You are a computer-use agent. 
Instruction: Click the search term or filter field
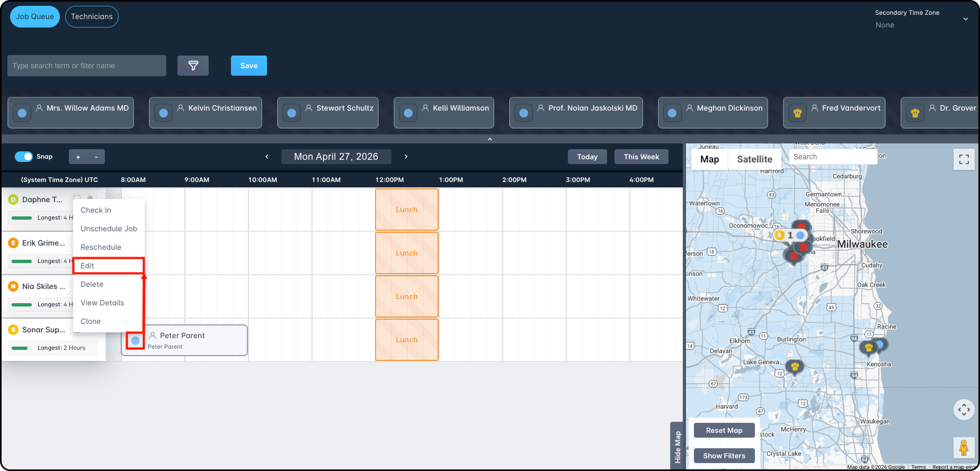[87, 66]
